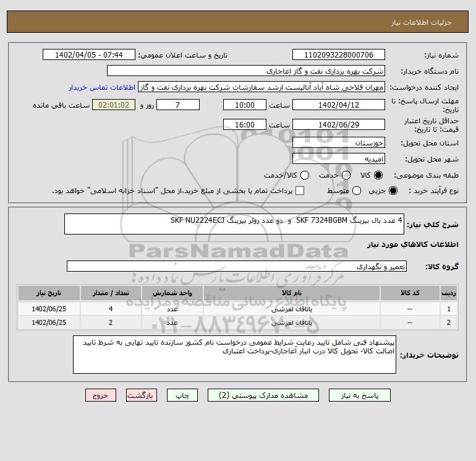Viewport: 476px width, 461px height.
Task: Click the buyer organization name field
Action: tap(246, 71)
